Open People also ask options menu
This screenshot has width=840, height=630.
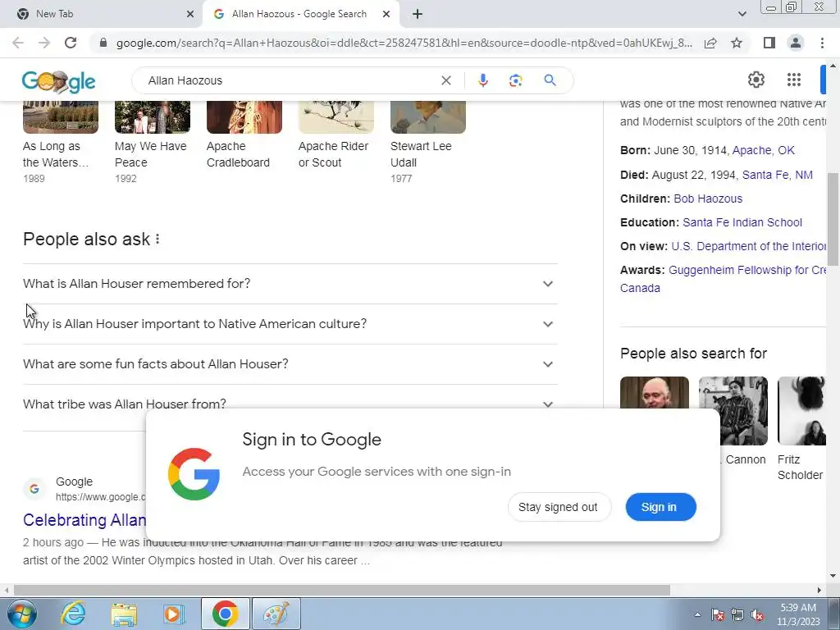(x=157, y=240)
